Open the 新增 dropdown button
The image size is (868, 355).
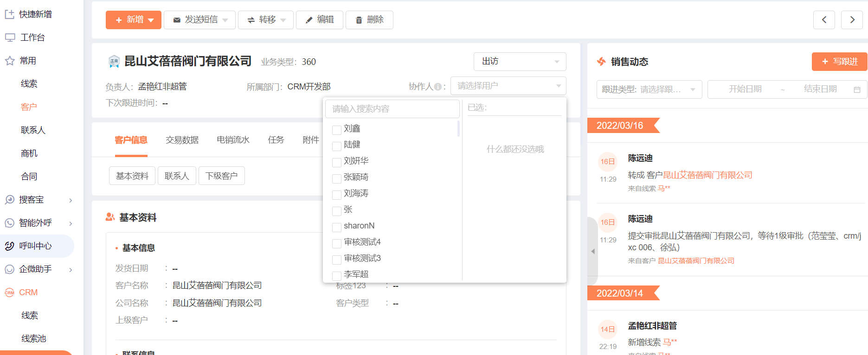click(x=134, y=20)
